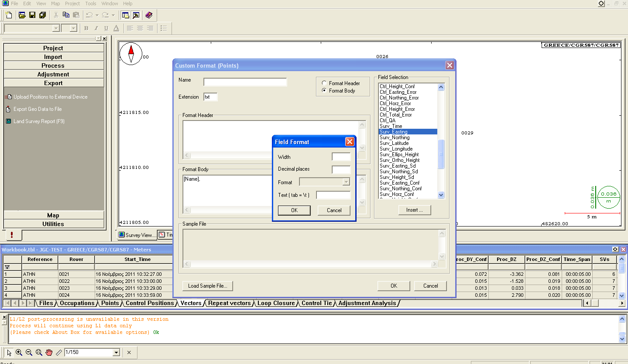
Task: Open the Map menu
Action: point(55,3)
